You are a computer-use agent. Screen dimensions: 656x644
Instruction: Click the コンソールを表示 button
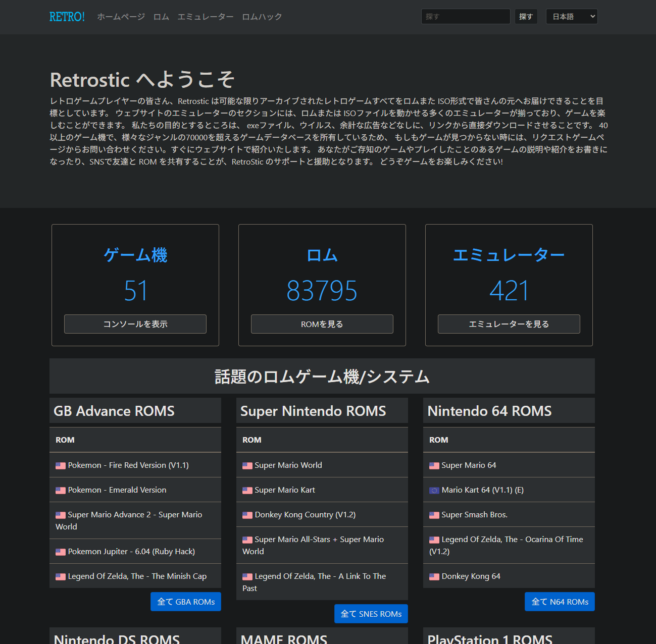[x=135, y=324]
